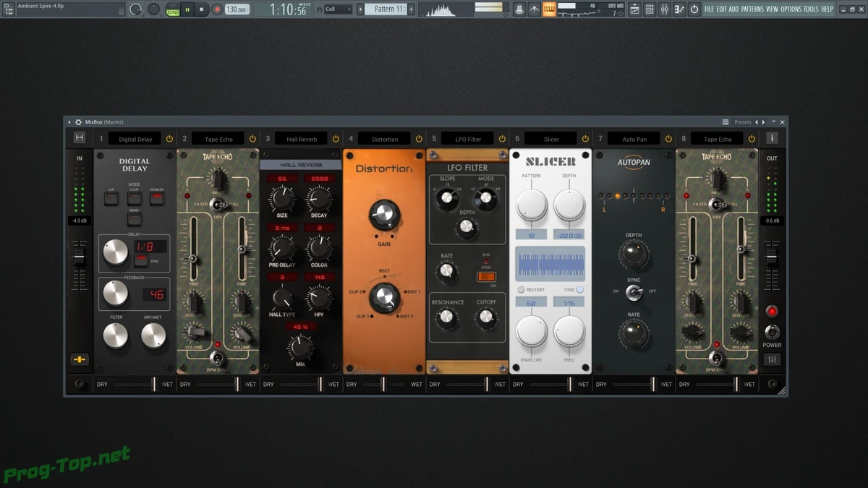This screenshot has height=488, width=868.
Task: Click the orange highlighted toolbar icon
Action: (550, 9)
